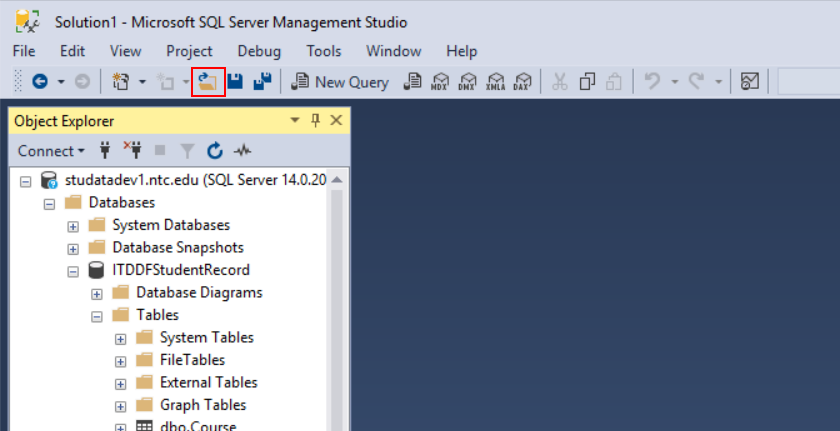Click the Undo arrow icon

tap(652, 82)
